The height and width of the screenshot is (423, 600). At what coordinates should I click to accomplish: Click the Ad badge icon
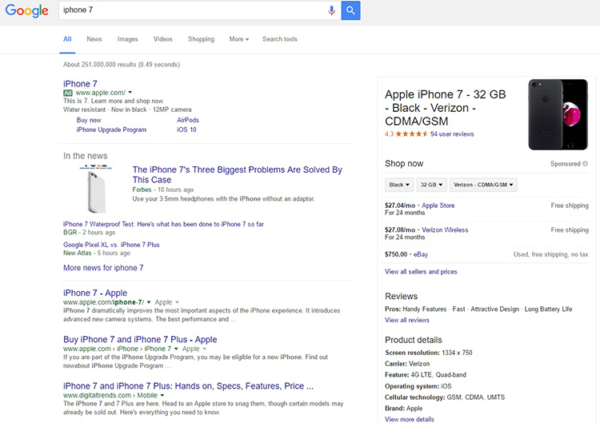(68, 93)
